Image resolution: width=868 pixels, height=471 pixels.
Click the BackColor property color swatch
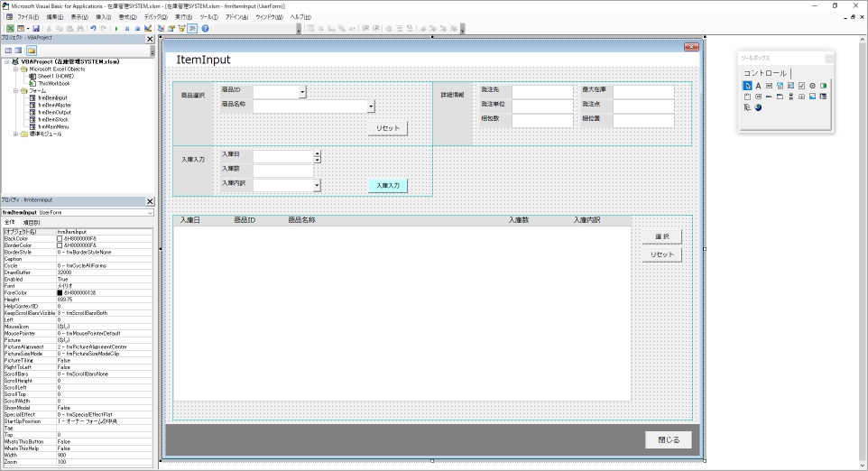tap(60, 238)
